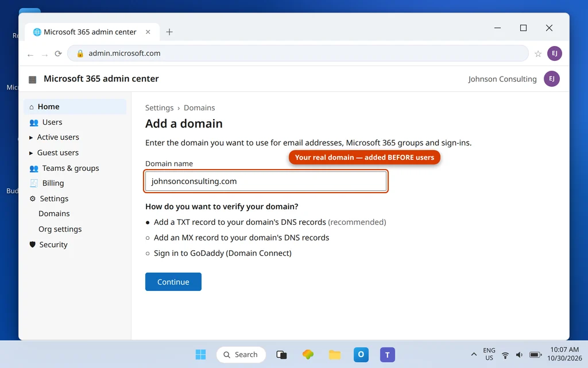Viewport: 588px width, 368px height.
Task: Click the Security shield icon
Action: 32,244
